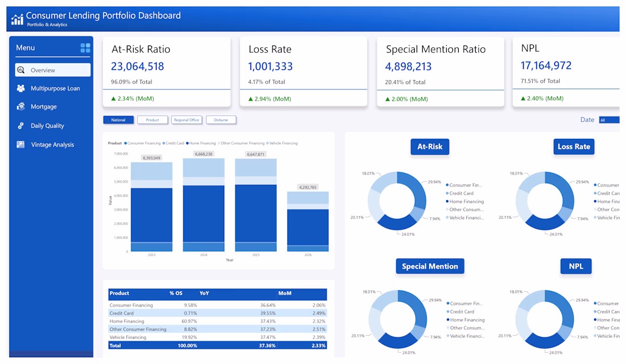Image resolution: width=626 pixels, height=364 pixels.
Task: Open Overview via its magnifier chart icon
Action: (x=21, y=71)
